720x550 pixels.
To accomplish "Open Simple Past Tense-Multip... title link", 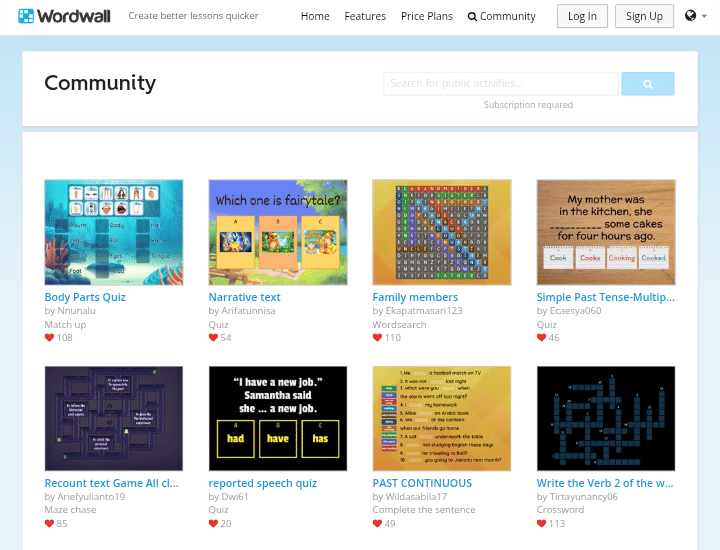I will tap(606, 297).
